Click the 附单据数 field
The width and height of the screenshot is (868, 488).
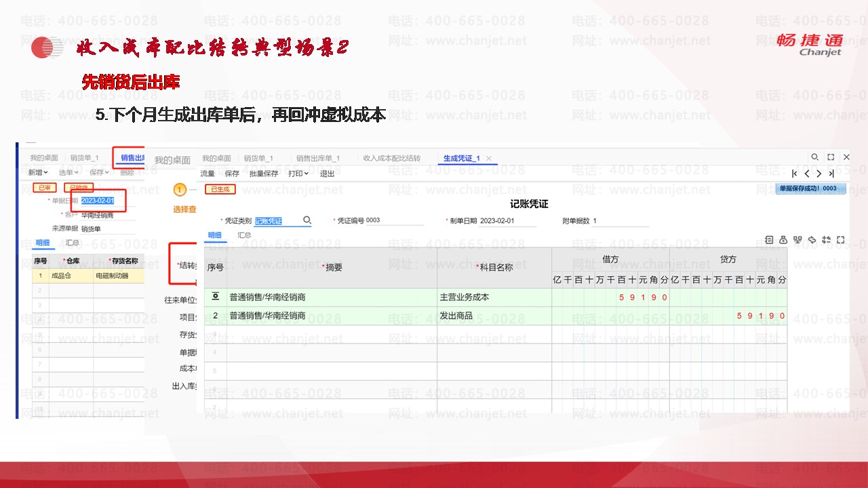coord(620,221)
